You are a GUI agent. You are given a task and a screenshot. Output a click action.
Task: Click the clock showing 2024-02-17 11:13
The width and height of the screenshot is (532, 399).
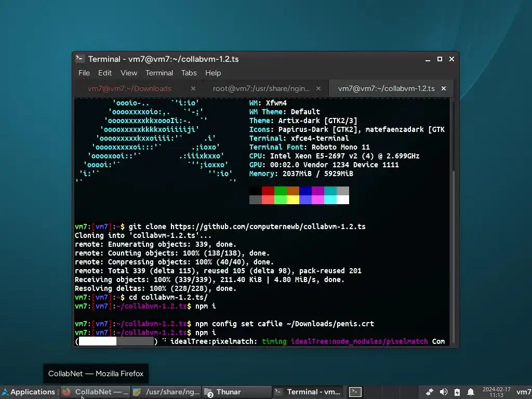(496, 392)
